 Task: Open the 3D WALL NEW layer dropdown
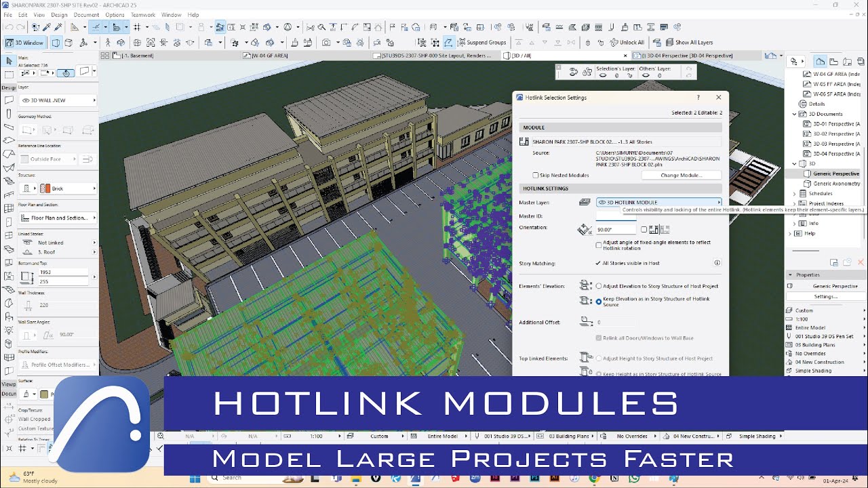(x=57, y=100)
